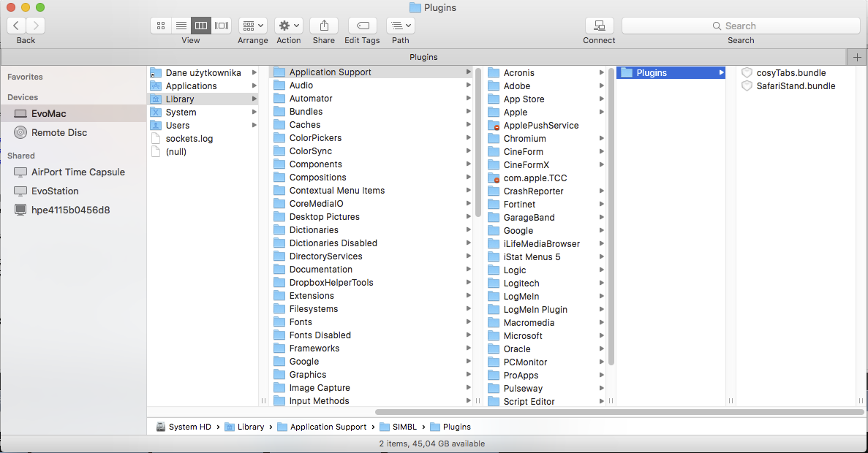This screenshot has height=453, width=868.
Task: Select EvoMac in the sidebar
Action: pos(48,113)
